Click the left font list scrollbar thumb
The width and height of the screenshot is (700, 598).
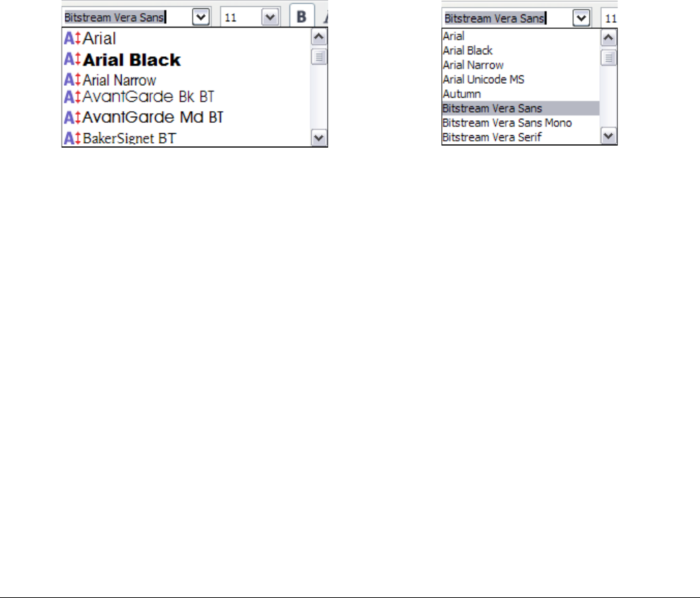click(x=318, y=57)
